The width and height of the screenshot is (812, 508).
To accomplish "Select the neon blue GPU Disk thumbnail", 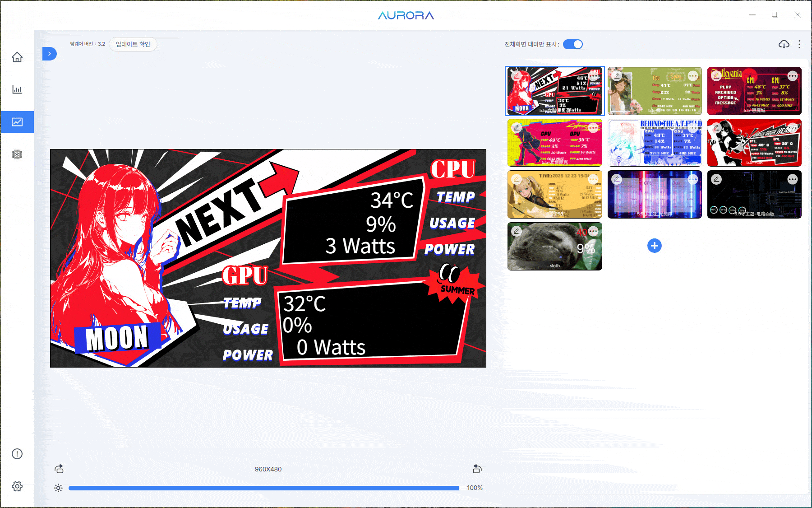I will (x=655, y=194).
